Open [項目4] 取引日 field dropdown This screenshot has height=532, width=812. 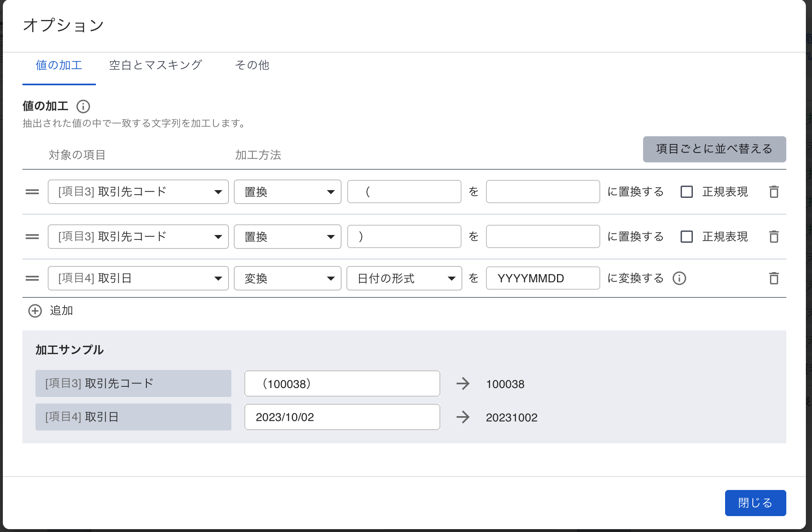click(x=138, y=278)
